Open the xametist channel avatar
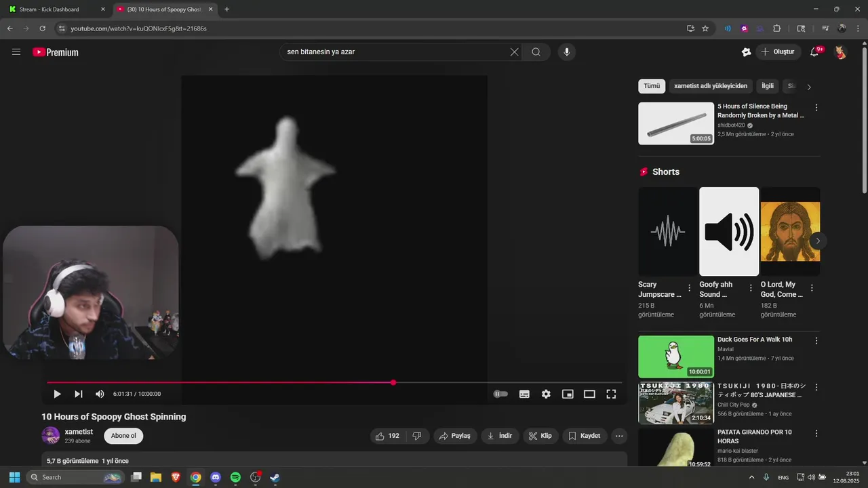The image size is (868, 488). [50, 436]
